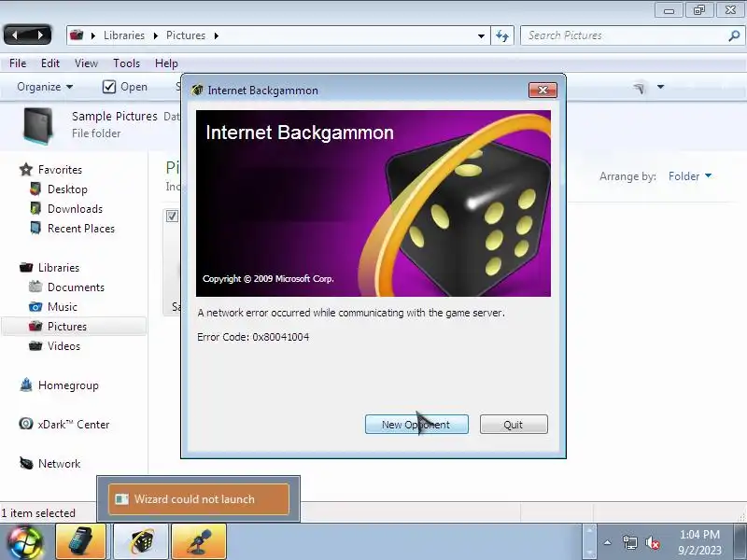Open Recent Places in navigation pane
The width and height of the screenshot is (747, 560).
[x=81, y=229]
